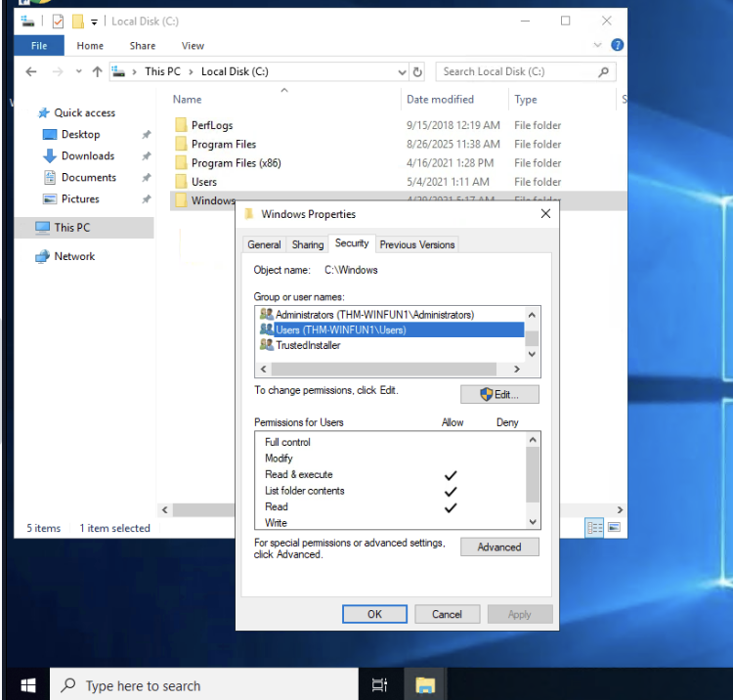Select Quick access in navigation pane
The width and height of the screenshot is (733, 700).
tap(84, 112)
